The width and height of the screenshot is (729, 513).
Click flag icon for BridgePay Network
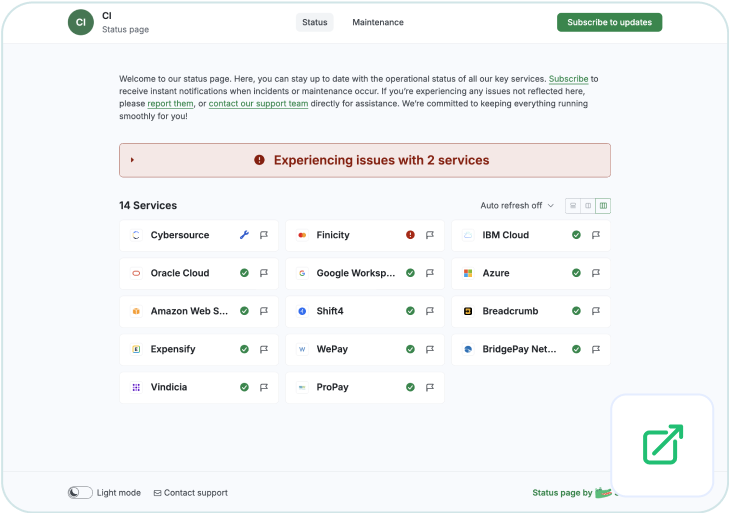pyautogui.click(x=596, y=349)
